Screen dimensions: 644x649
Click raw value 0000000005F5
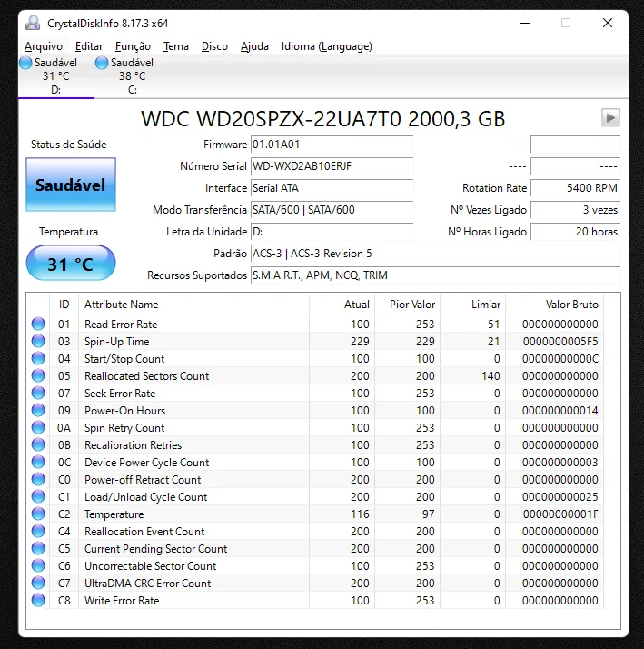click(560, 342)
